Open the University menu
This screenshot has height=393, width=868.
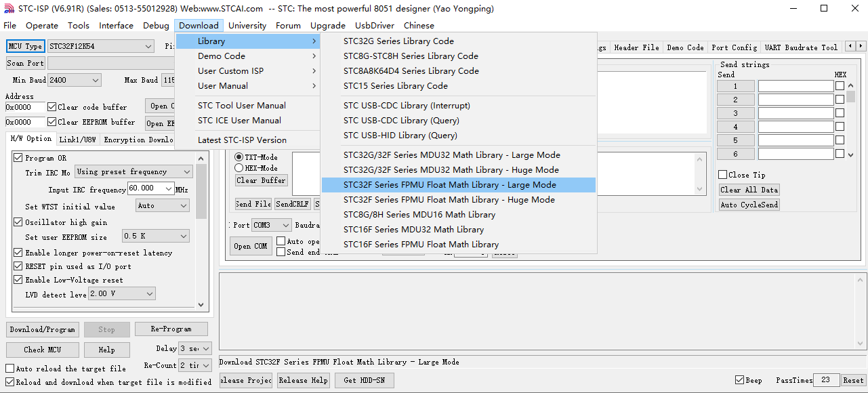tap(247, 26)
